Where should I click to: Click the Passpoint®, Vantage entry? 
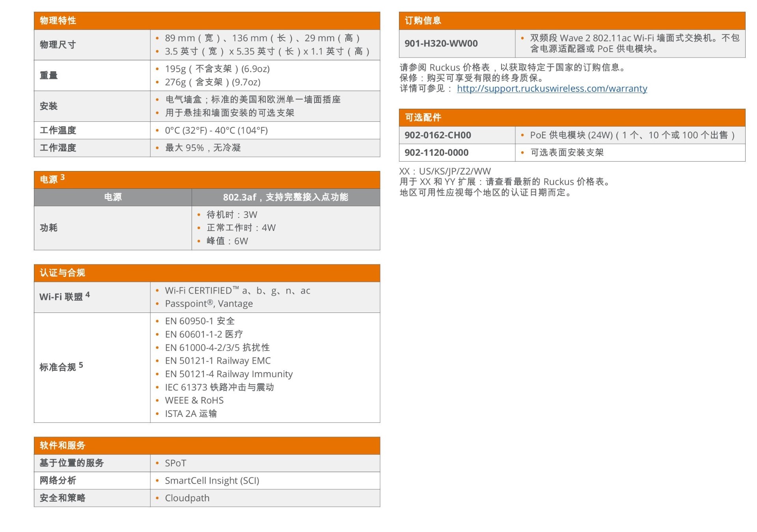[209, 304]
